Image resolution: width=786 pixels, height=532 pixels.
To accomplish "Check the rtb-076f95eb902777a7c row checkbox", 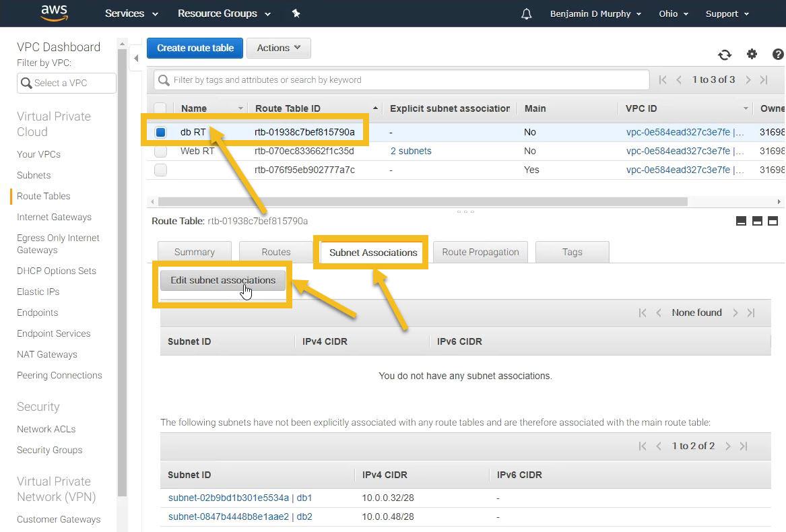I will pos(160,170).
